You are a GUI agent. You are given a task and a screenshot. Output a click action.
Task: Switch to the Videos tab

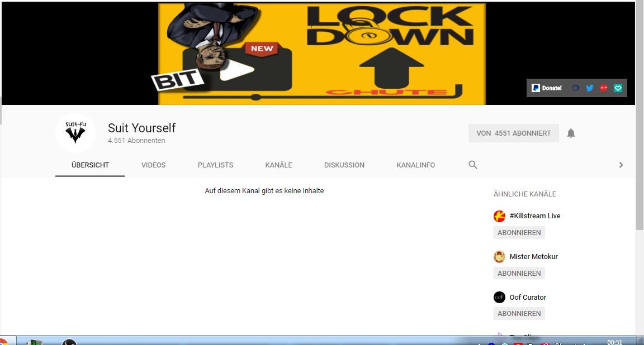(153, 165)
